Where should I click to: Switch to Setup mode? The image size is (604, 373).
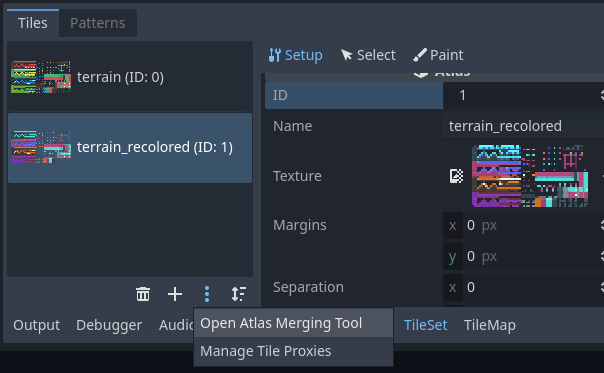tap(295, 55)
